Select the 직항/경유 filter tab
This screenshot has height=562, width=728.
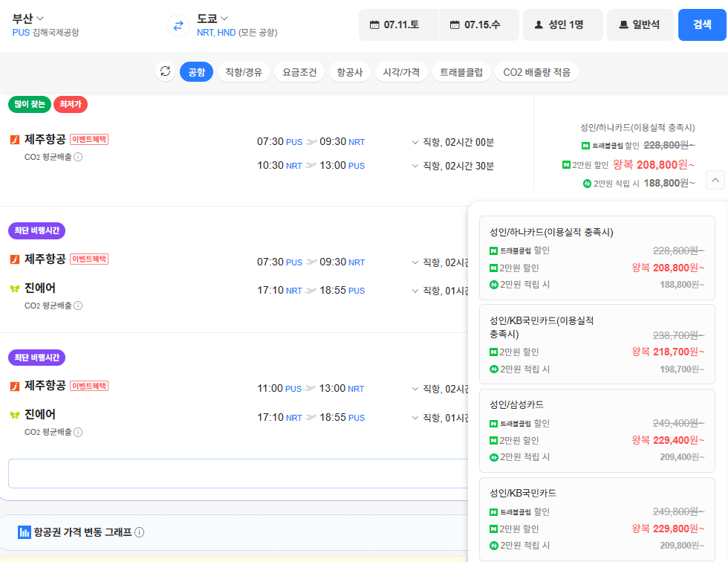point(244,72)
